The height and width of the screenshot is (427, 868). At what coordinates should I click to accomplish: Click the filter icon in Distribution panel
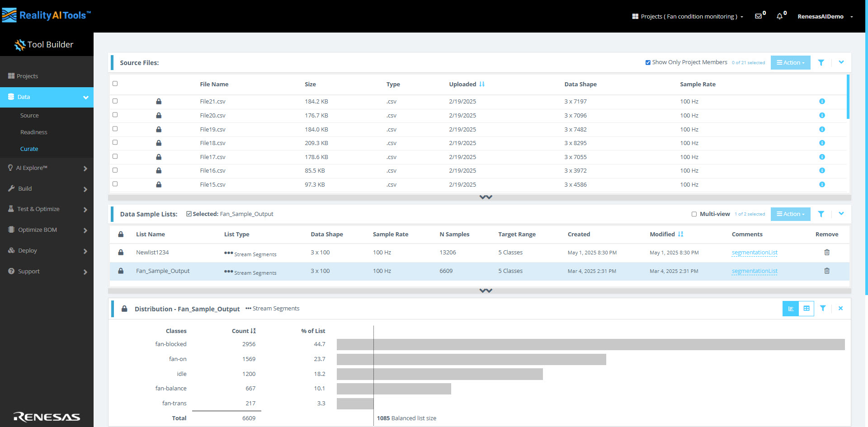point(823,308)
